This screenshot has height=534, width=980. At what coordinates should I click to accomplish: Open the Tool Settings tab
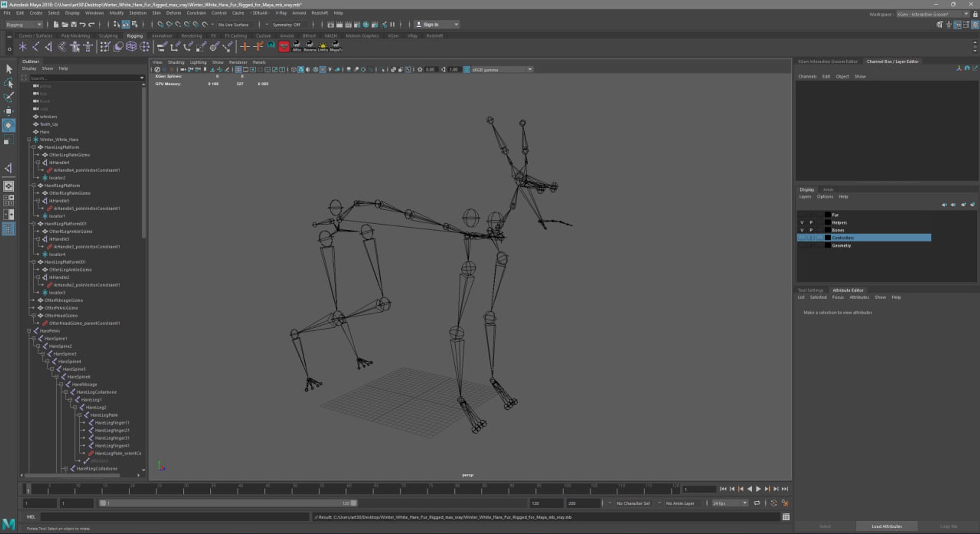click(x=811, y=290)
